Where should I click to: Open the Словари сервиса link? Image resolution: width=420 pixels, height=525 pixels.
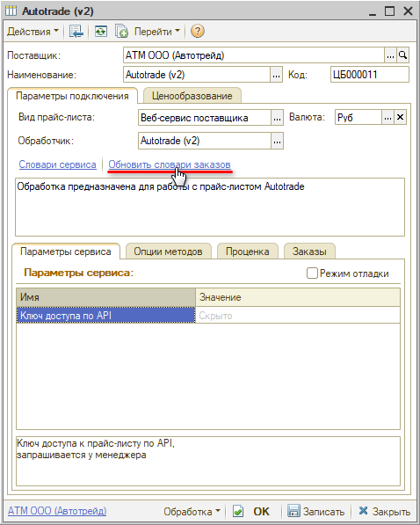tap(58, 164)
